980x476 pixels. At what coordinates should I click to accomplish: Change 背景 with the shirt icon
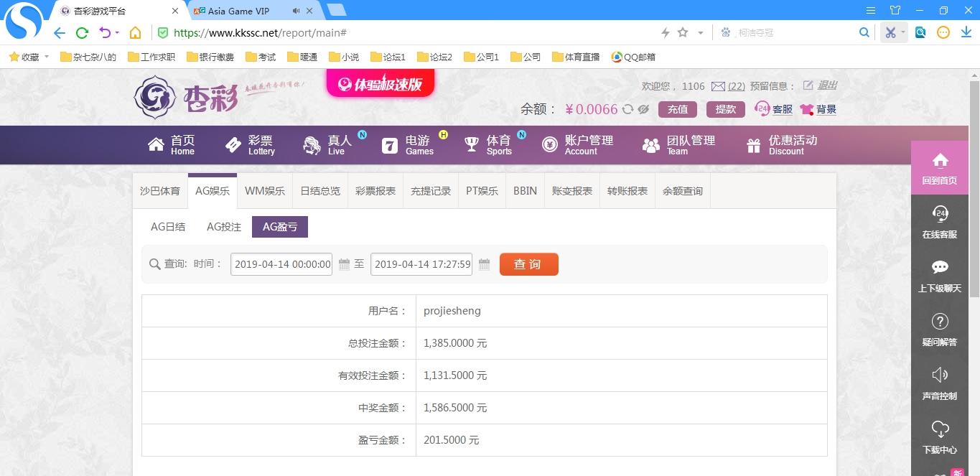(x=807, y=109)
